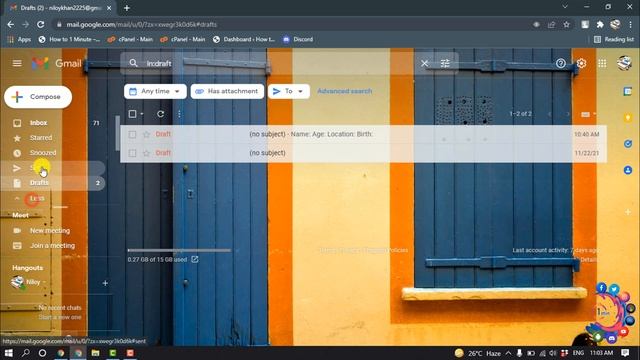640x360 pixels.
Task: Open the Tasks side panel icon
Action: 628,144
